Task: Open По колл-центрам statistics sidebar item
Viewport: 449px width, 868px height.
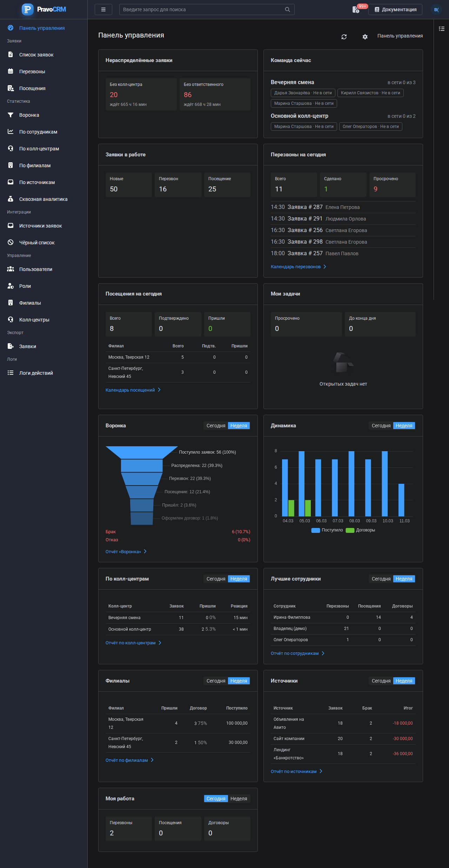Action: pyautogui.click(x=43, y=149)
